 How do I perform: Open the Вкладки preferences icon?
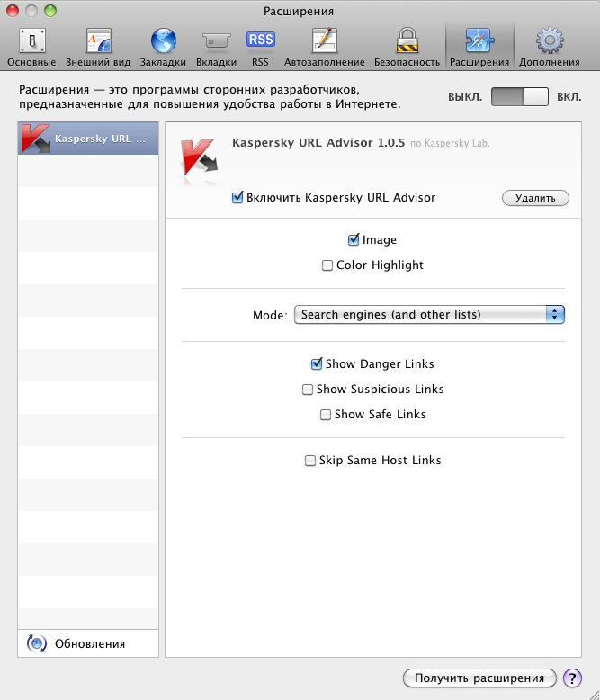coord(217,41)
